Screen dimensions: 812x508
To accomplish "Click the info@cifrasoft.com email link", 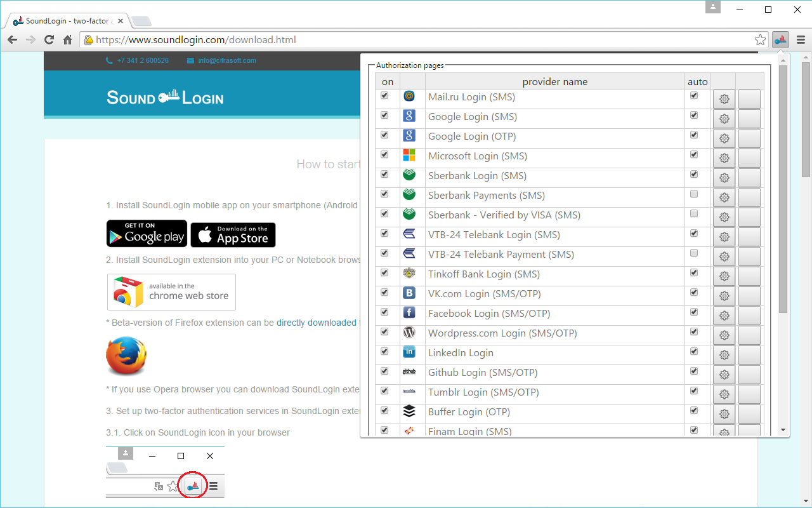I will [227, 61].
